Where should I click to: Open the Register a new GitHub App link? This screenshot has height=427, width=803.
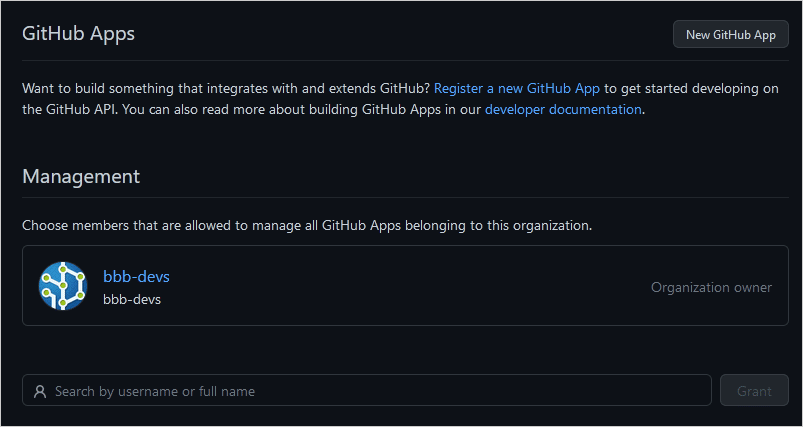516,89
